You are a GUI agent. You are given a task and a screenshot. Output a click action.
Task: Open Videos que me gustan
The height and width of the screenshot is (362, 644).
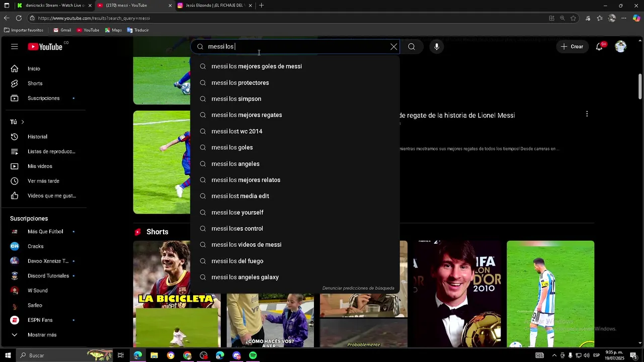(x=43, y=196)
